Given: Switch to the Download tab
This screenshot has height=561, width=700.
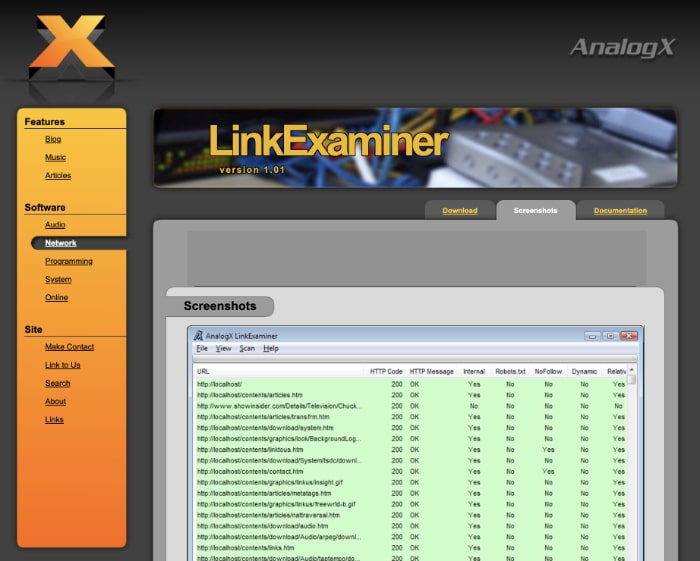Looking at the screenshot, I should tap(460, 211).
